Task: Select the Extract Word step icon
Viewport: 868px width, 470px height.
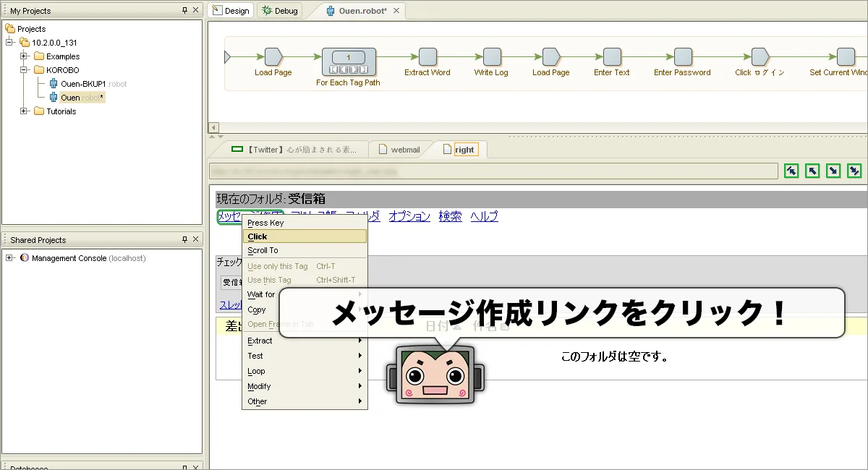Action: pyautogui.click(x=427, y=57)
